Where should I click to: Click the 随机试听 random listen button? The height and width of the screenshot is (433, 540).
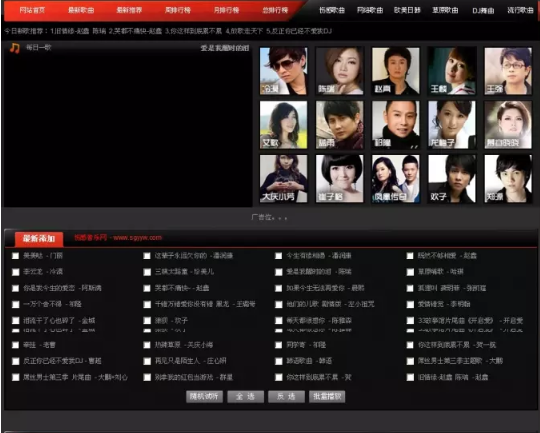(x=205, y=396)
